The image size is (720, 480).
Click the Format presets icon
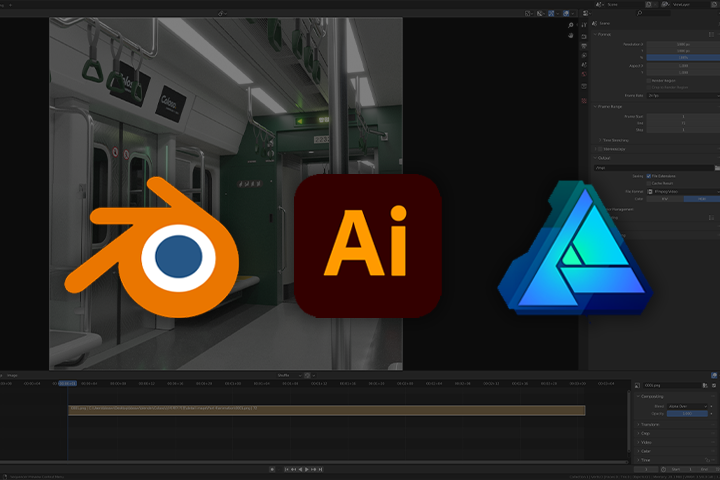[x=711, y=34]
